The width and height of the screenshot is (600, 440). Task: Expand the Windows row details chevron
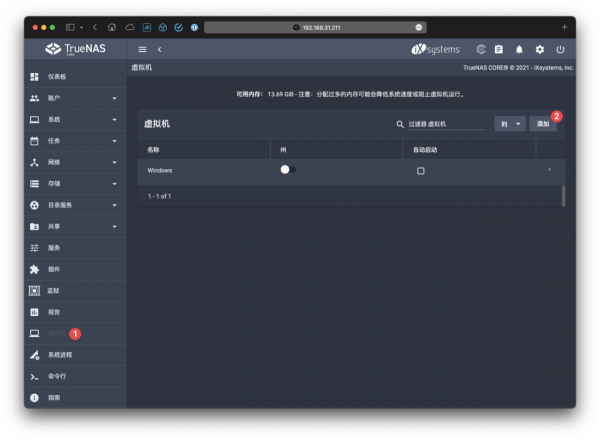(x=549, y=169)
